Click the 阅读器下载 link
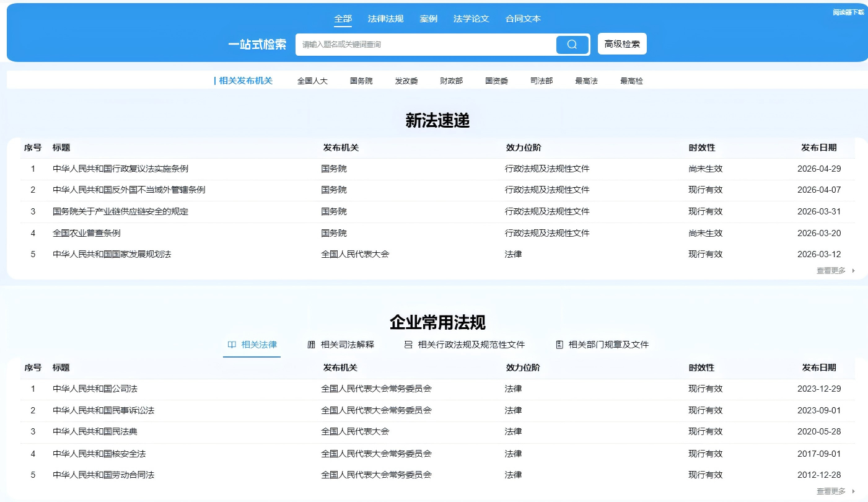Image resolution: width=868 pixels, height=502 pixels. (848, 12)
